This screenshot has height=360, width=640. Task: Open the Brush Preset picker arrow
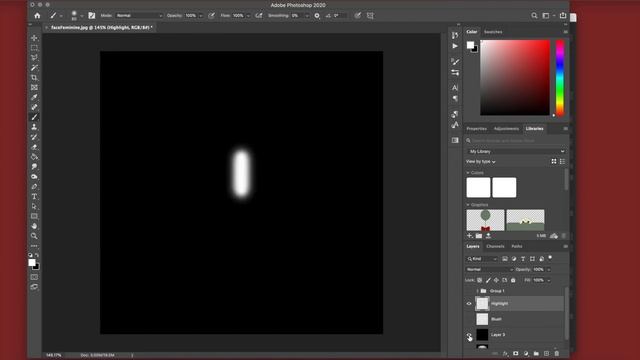(82, 16)
